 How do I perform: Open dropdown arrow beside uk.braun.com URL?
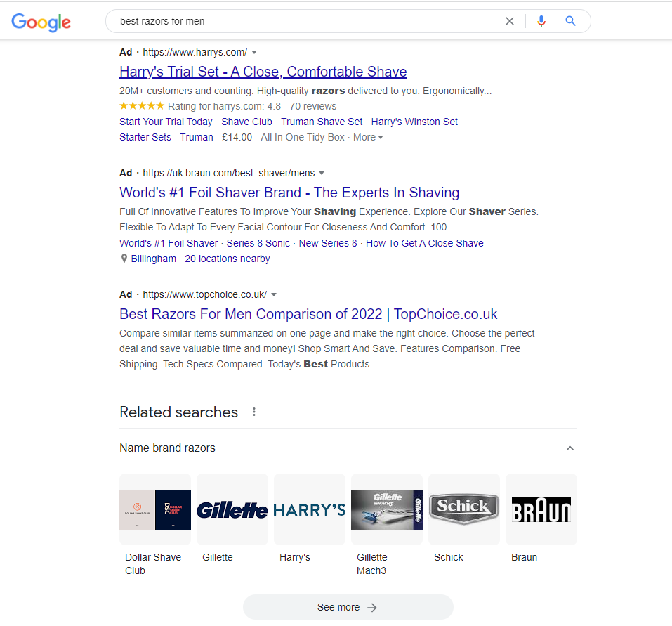(x=322, y=174)
